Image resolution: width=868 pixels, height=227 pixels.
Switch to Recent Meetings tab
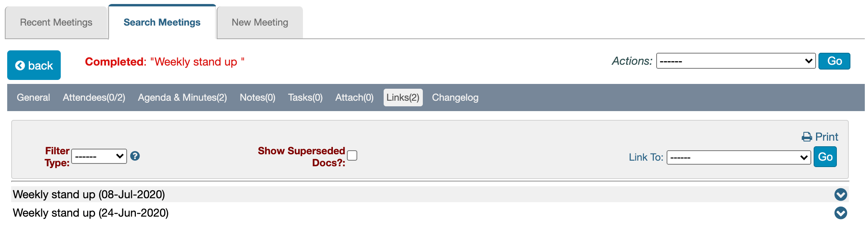[56, 22]
